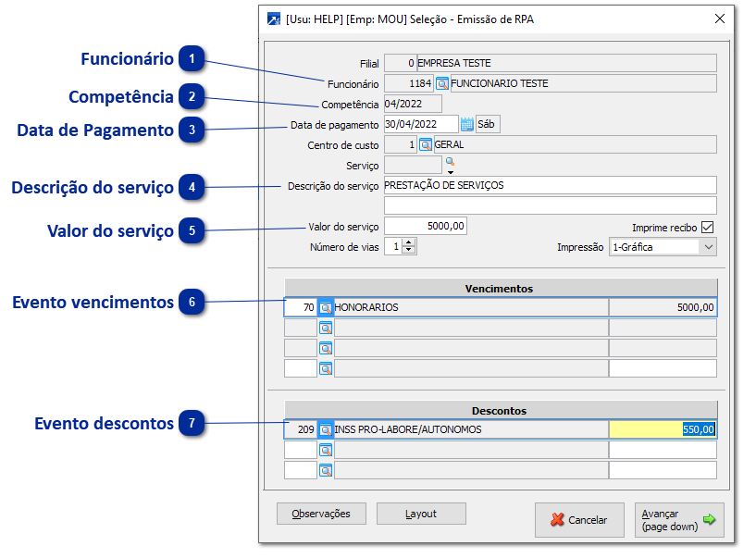Click the Observações button
Image resolution: width=756 pixels, height=558 pixels.
click(x=321, y=514)
